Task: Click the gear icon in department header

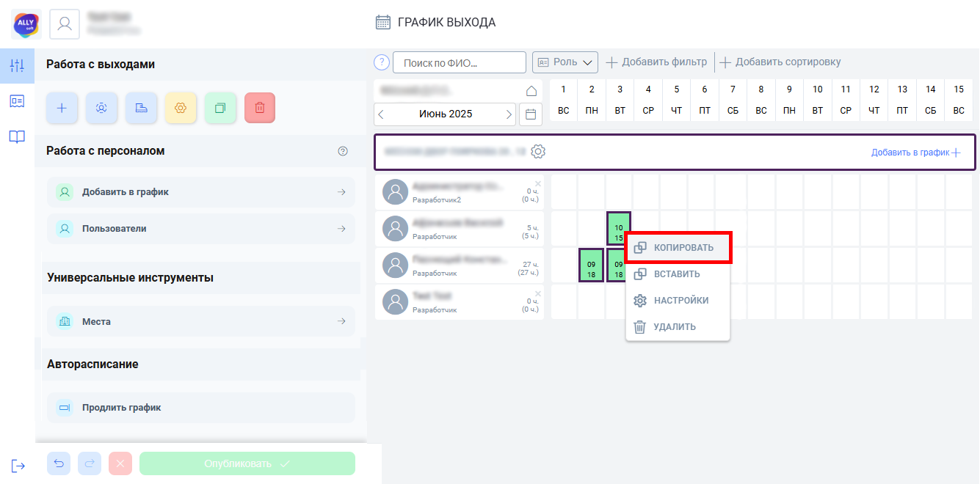Action: (x=538, y=152)
